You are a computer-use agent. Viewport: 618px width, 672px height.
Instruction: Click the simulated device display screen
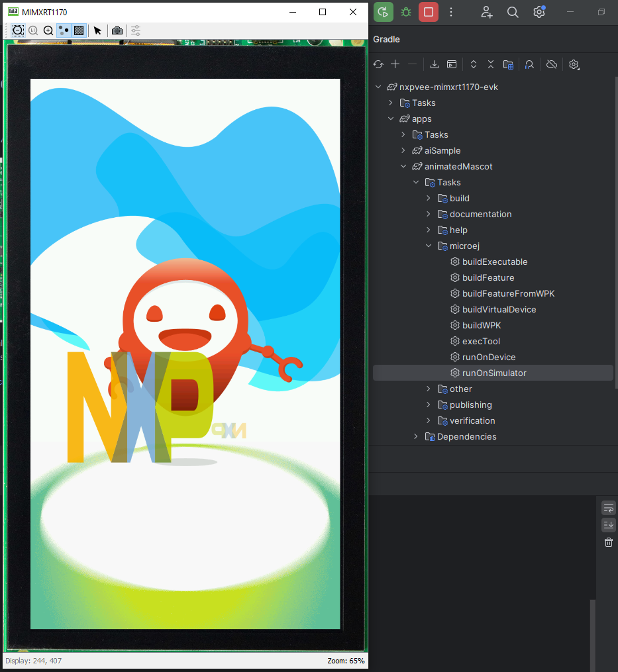pyautogui.click(x=185, y=354)
